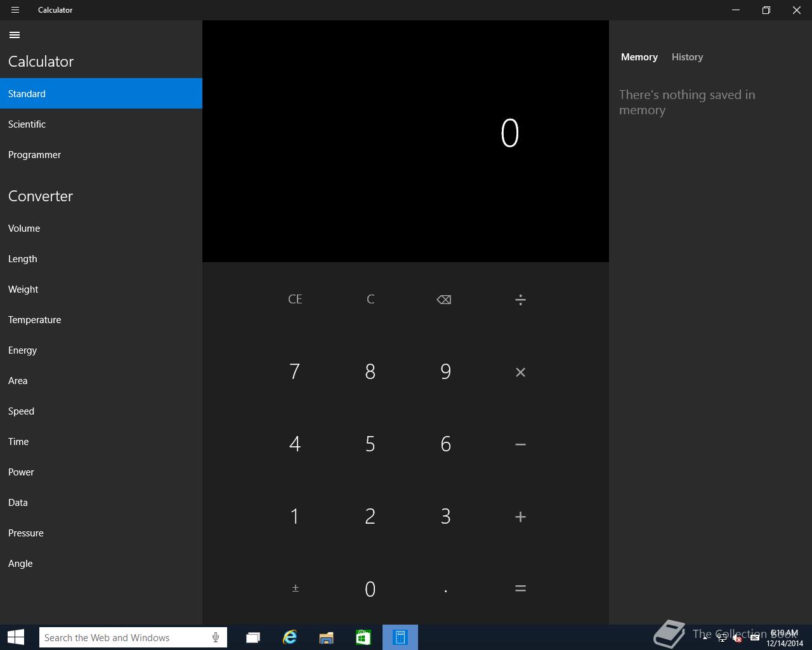Image resolution: width=812 pixels, height=650 pixels.
Task: Toggle sign with the plus-minus key
Action: coord(295,588)
